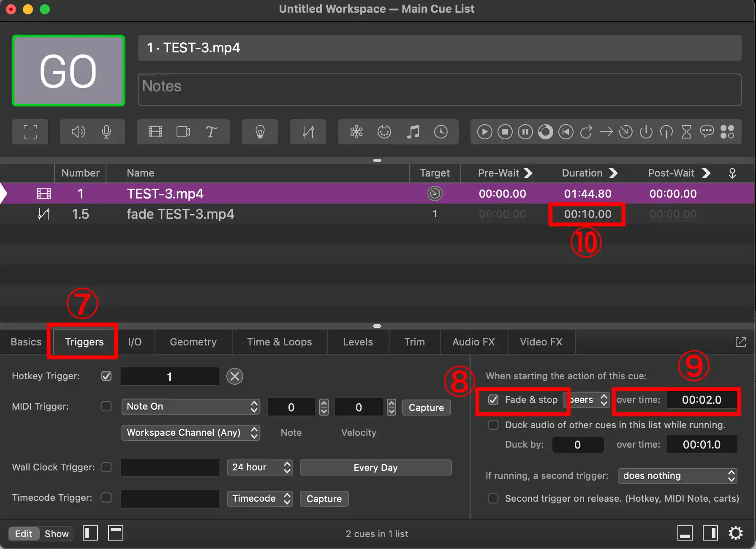Select cue 1.5 fade TEST-3.mp4 row
Viewport: 756px width, 549px height.
(x=378, y=214)
